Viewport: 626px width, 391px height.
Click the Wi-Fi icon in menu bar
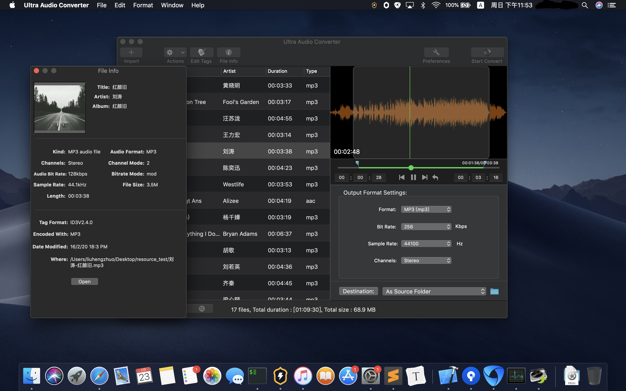[x=436, y=5]
